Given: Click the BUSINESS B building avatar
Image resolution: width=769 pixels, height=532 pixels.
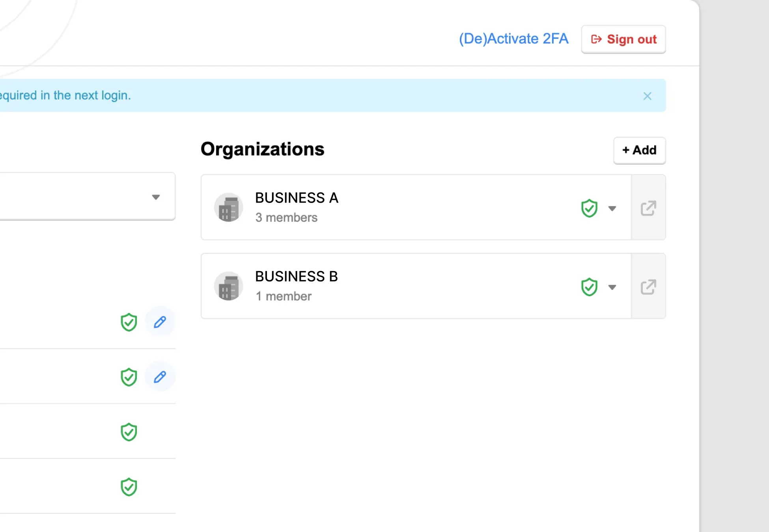Looking at the screenshot, I should [x=228, y=286].
